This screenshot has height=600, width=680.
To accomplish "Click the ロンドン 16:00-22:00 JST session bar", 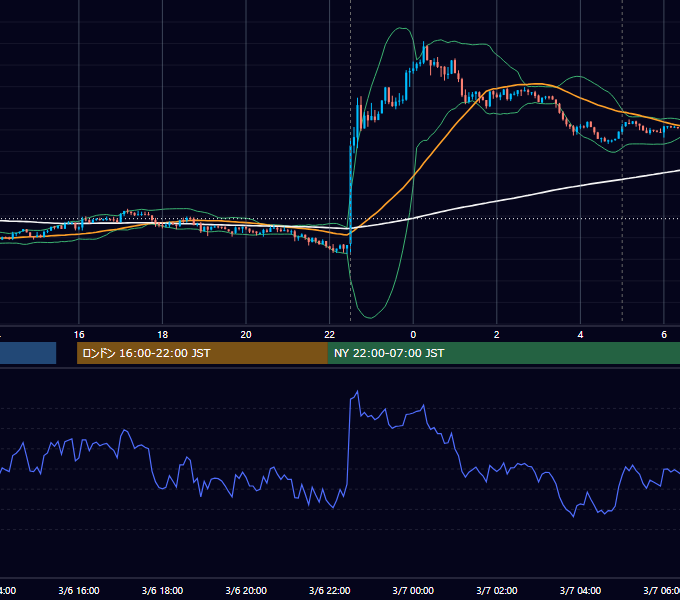I will (x=202, y=353).
